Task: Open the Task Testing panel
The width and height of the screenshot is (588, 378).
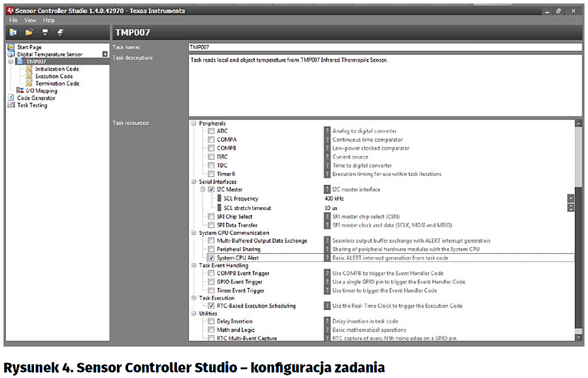Action: coord(32,105)
